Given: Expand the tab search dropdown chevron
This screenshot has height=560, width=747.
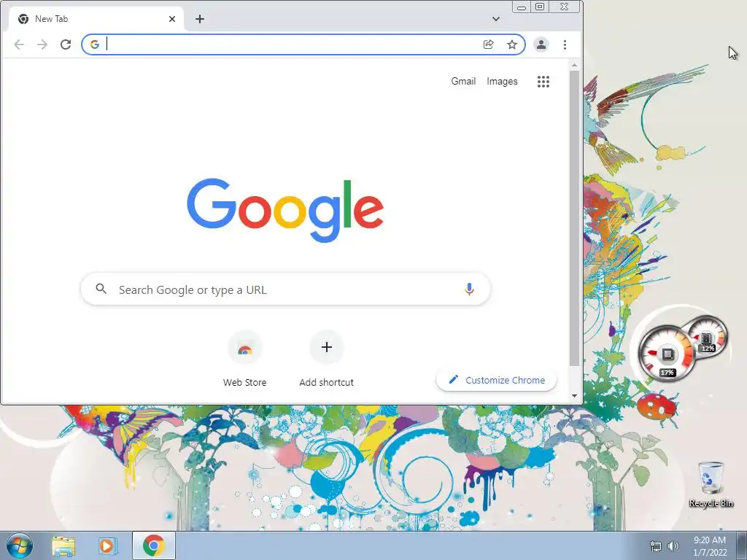Looking at the screenshot, I should [x=496, y=19].
